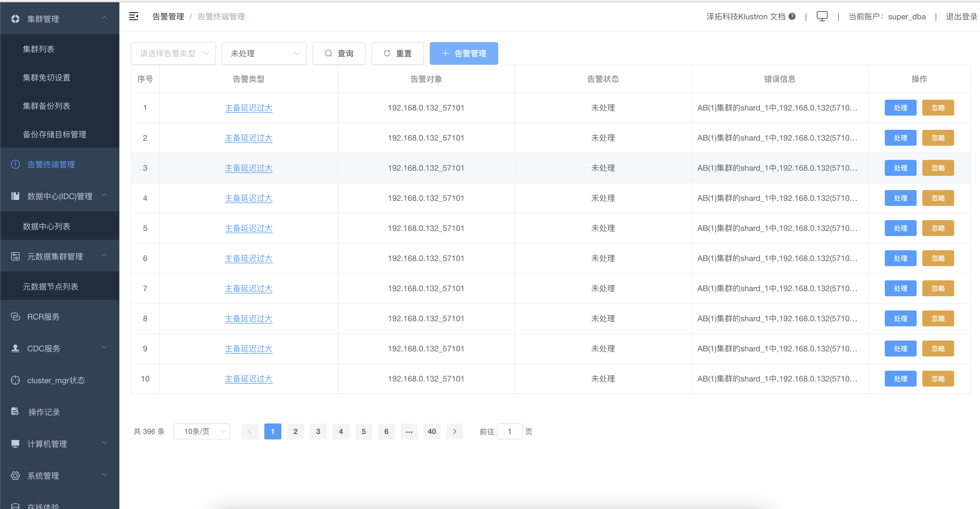The width and height of the screenshot is (980, 509).
Task: Expand the CDC服务 submenu chevron
Action: click(x=105, y=347)
